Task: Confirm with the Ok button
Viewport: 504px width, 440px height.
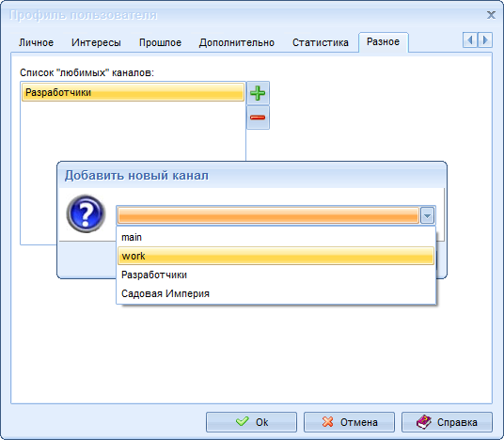Action: 251,422
